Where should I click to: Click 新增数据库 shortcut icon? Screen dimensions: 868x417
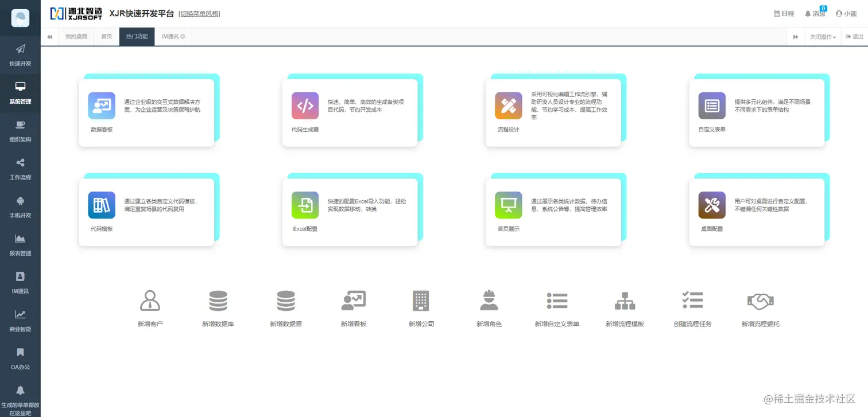[x=218, y=301]
